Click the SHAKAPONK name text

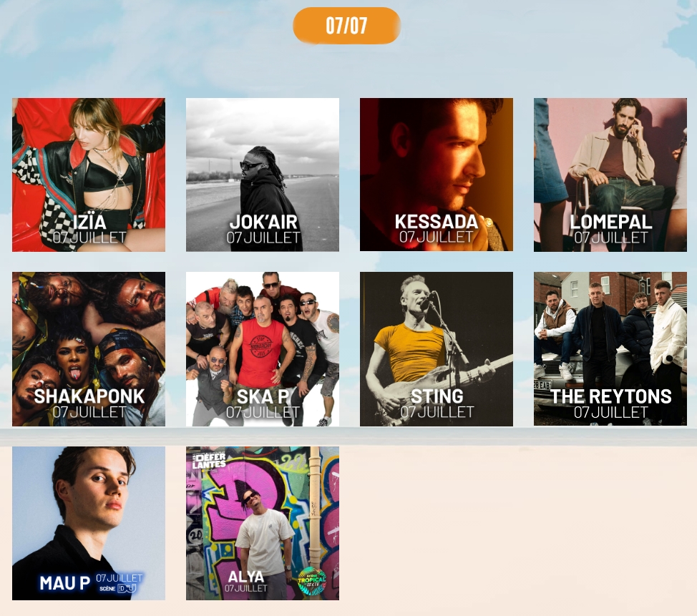pyautogui.click(x=89, y=396)
